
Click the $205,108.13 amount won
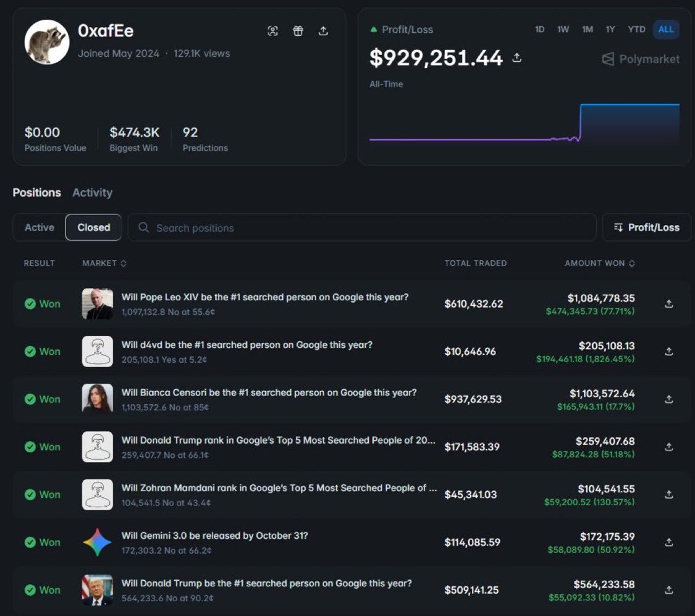(607, 345)
